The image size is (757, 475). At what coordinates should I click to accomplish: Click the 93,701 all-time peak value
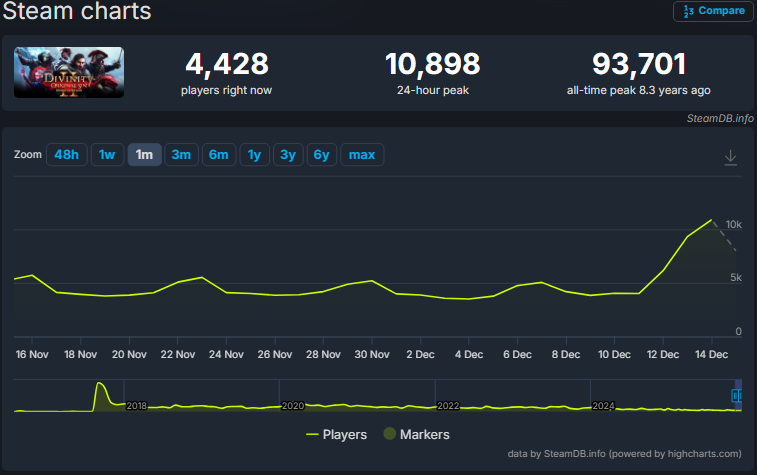coord(639,64)
